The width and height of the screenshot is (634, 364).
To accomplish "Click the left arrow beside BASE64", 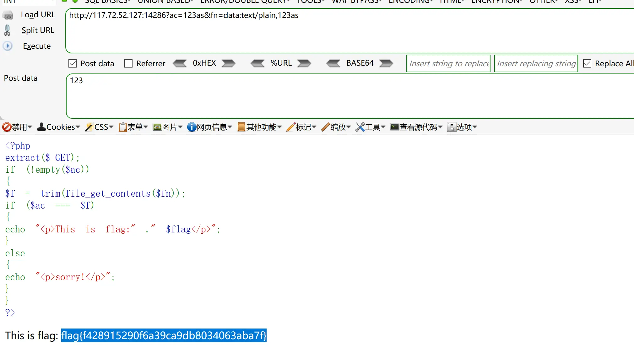I will (x=333, y=63).
